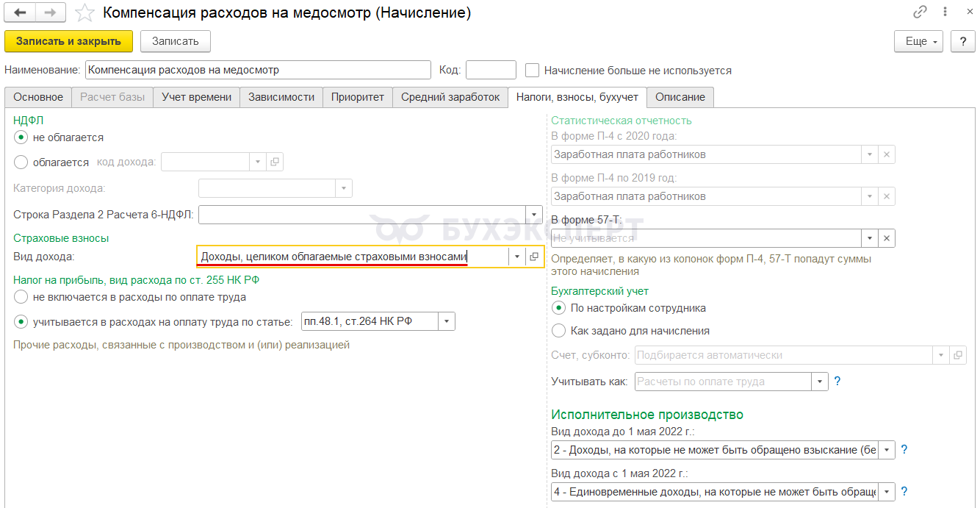Add form to favorites with star icon
This screenshot has height=508, width=980.
coord(85,12)
